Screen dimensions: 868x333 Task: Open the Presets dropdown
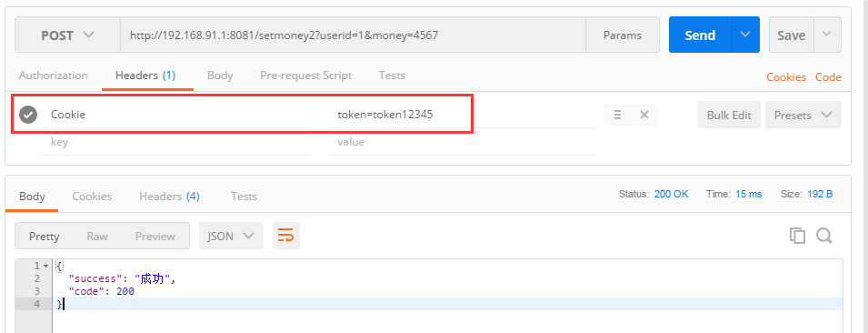pos(803,115)
